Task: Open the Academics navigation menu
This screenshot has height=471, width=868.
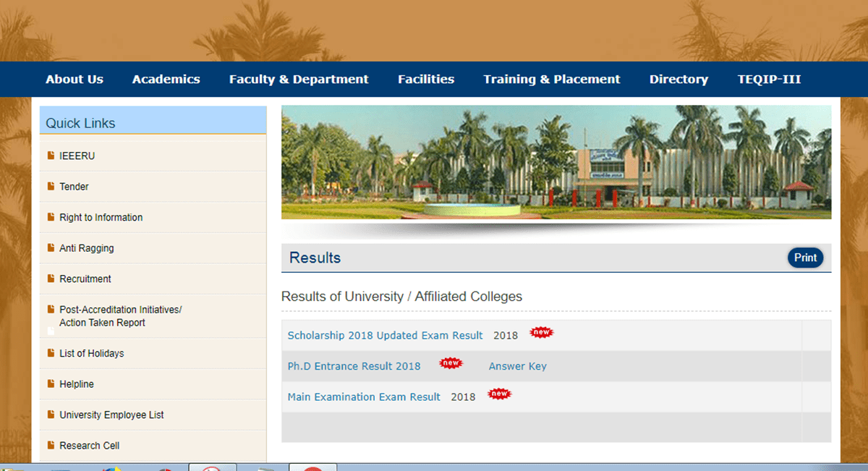Action: click(166, 80)
